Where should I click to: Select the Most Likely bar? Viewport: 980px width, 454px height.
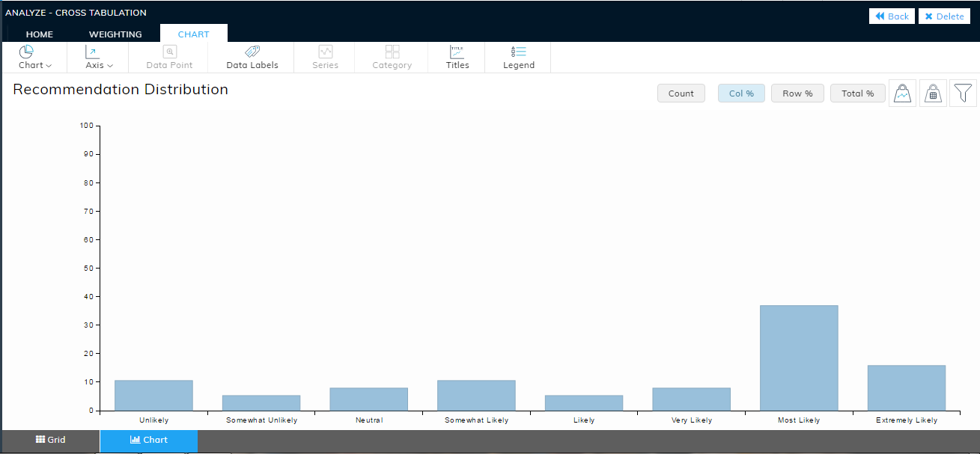pos(799,358)
